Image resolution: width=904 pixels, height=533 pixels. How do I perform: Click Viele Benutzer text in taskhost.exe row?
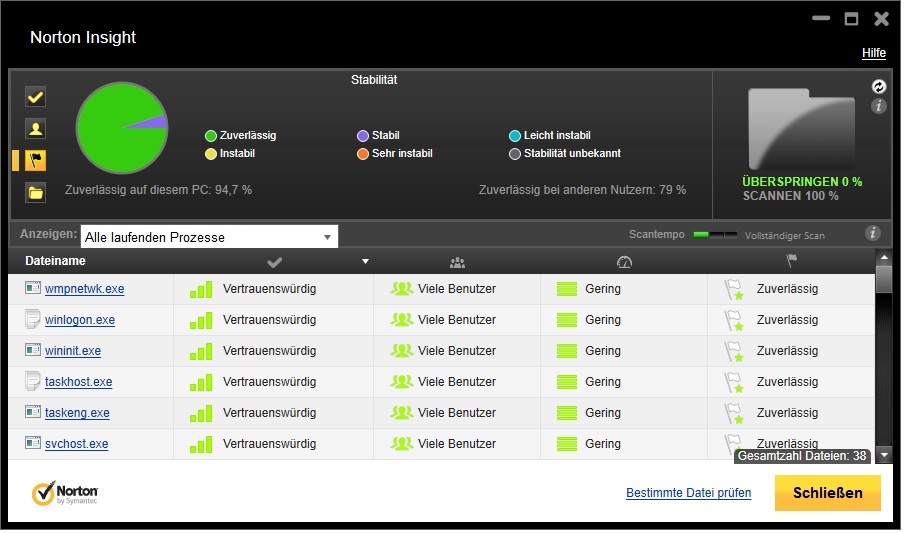click(458, 382)
